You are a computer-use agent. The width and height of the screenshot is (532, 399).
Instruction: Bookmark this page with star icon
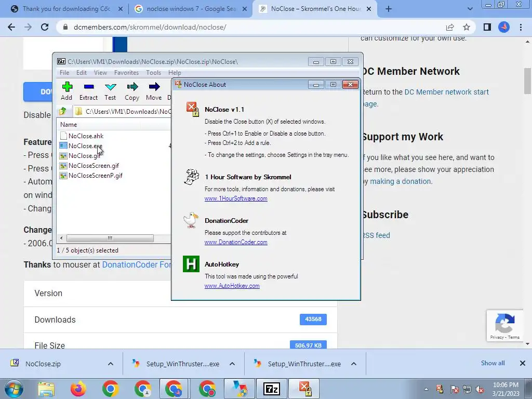[x=467, y=27]
